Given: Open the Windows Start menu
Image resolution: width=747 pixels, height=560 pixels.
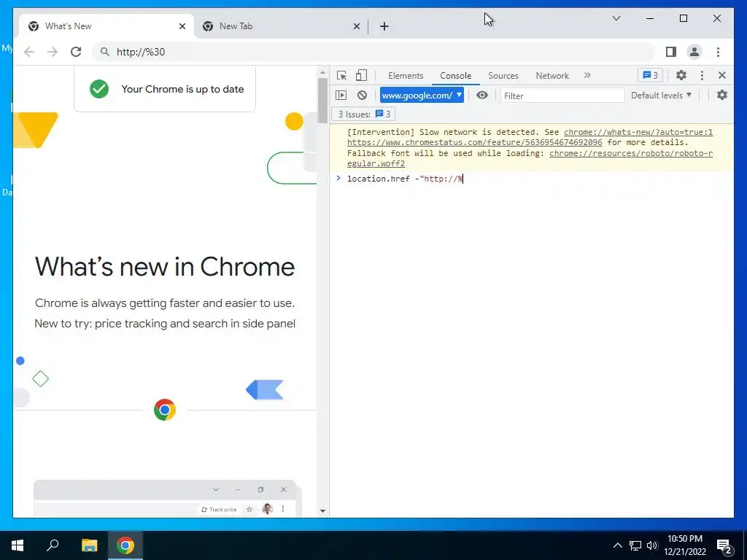Looking at the screenshot, I should tap(18, 545).
